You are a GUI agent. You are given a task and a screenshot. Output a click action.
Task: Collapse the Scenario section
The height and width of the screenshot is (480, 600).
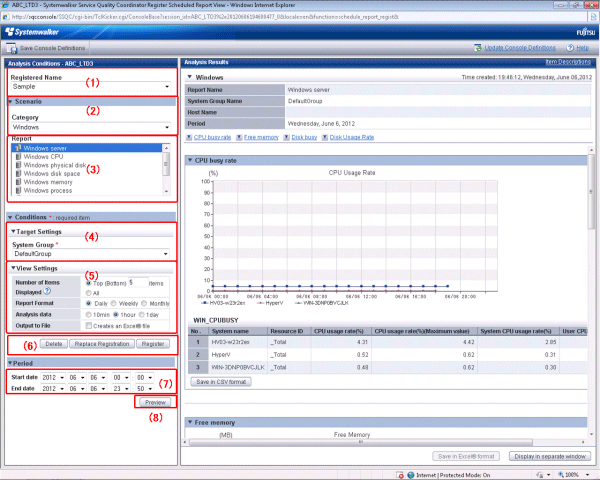pyautogui.click(x=10, y=101)
